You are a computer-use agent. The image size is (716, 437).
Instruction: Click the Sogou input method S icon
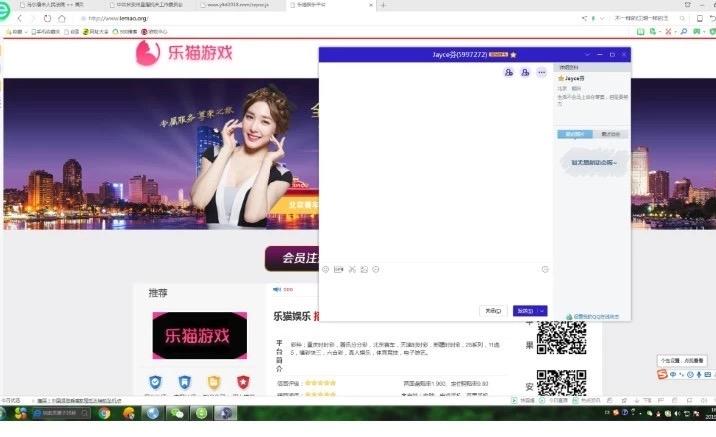point(662,374)
